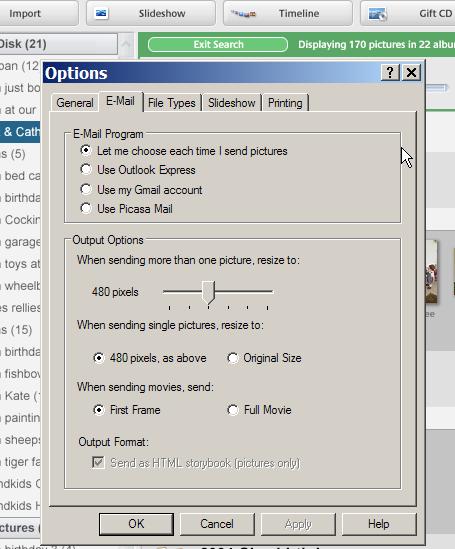
Task: Select the 'garage' album in sidebar
Action: pyautogui.click(x=20, y=242)
